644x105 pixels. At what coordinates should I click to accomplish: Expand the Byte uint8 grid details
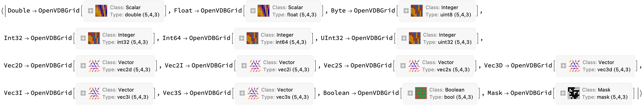pos(406,11)
